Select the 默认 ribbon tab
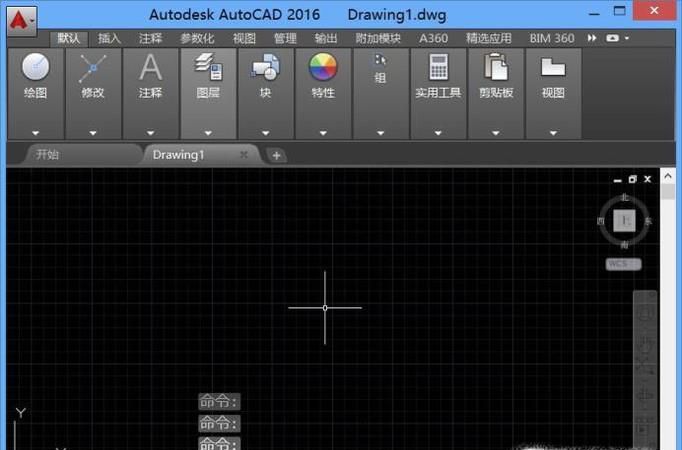The width and height of the screenshot is (682, 450). coord(69,38)
